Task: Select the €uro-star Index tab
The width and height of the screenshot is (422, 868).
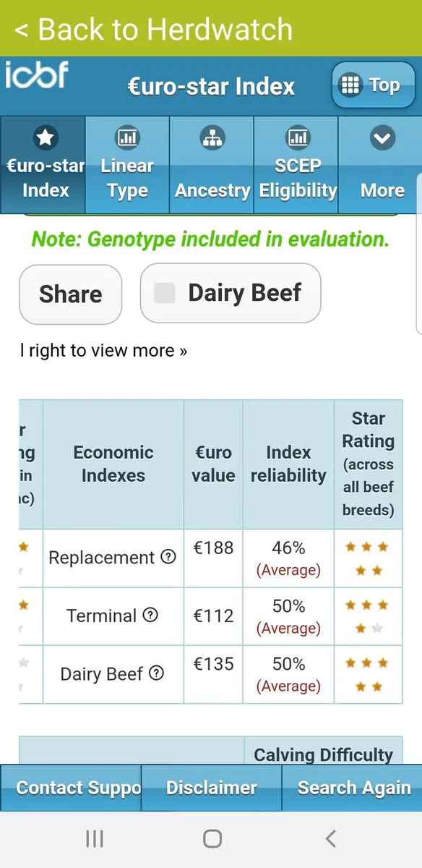Action: pos(43,165)
